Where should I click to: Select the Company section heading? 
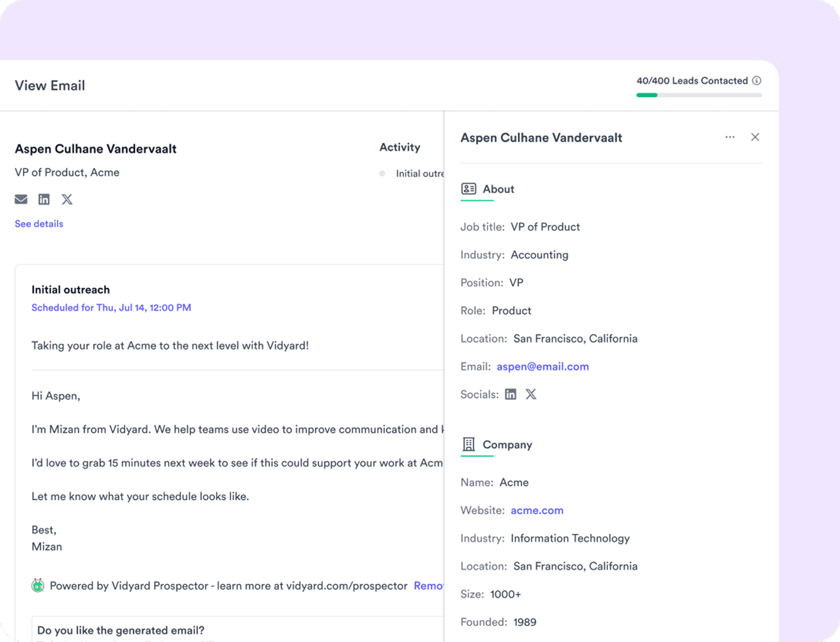[x=507, y=444]
